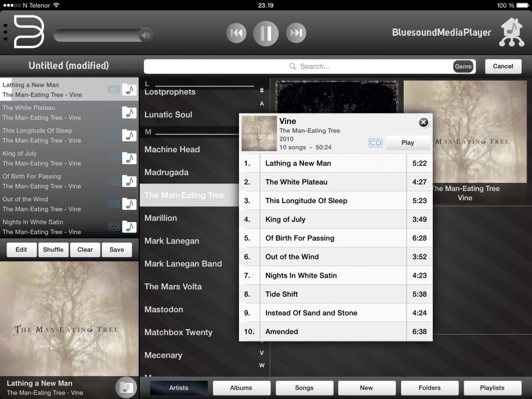
Task: Edit the play queue
Action: [x=21, y=249]
